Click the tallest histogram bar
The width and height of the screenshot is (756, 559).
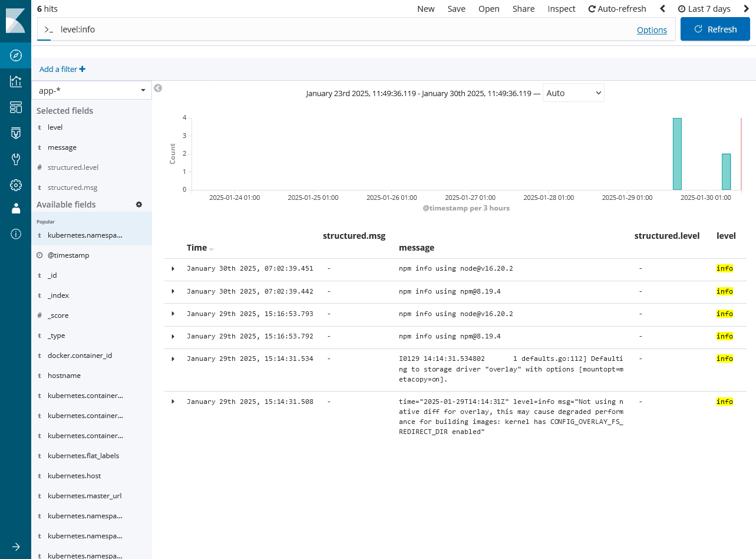[x=677, y=154]
